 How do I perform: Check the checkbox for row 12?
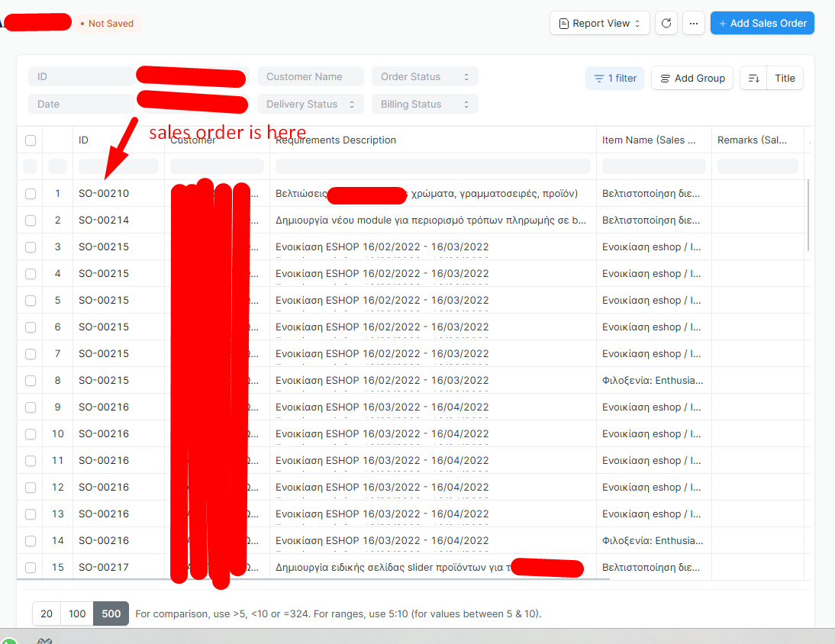[x=31, y=488]
